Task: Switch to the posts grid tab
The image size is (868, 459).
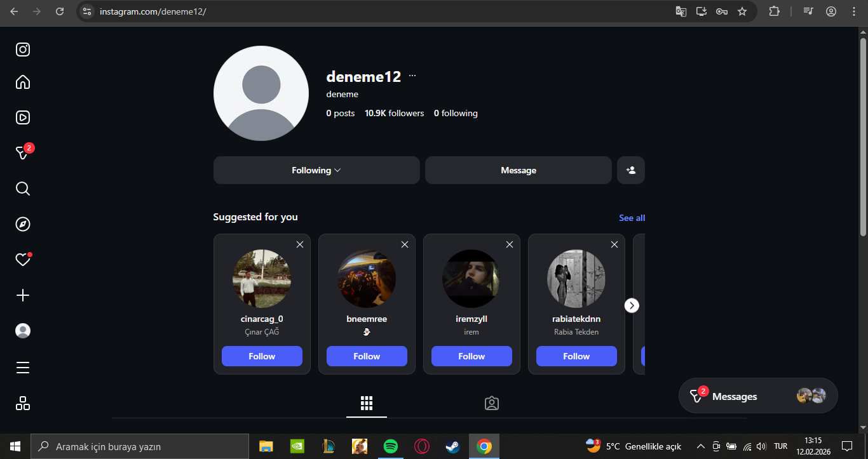Action: [366, 403]
